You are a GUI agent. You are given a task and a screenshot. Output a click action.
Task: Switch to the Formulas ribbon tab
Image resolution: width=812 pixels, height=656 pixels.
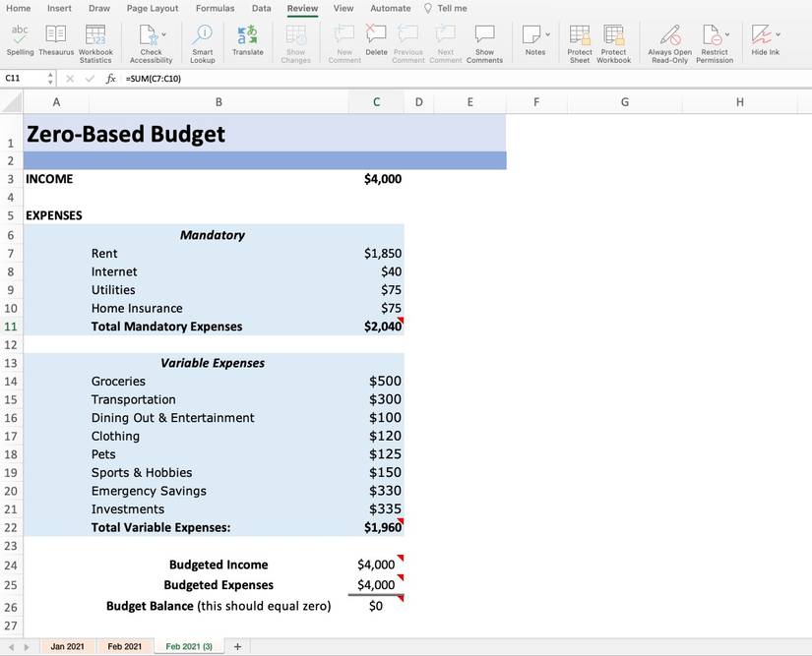(x=215, y=8)
